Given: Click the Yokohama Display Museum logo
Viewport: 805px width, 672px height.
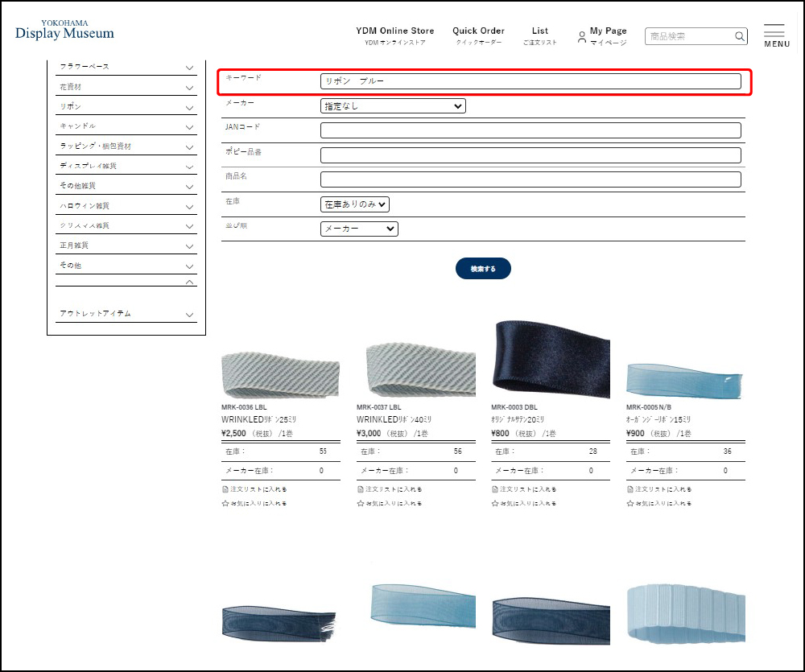Looking at the screenshot, I should coord(64,31).
